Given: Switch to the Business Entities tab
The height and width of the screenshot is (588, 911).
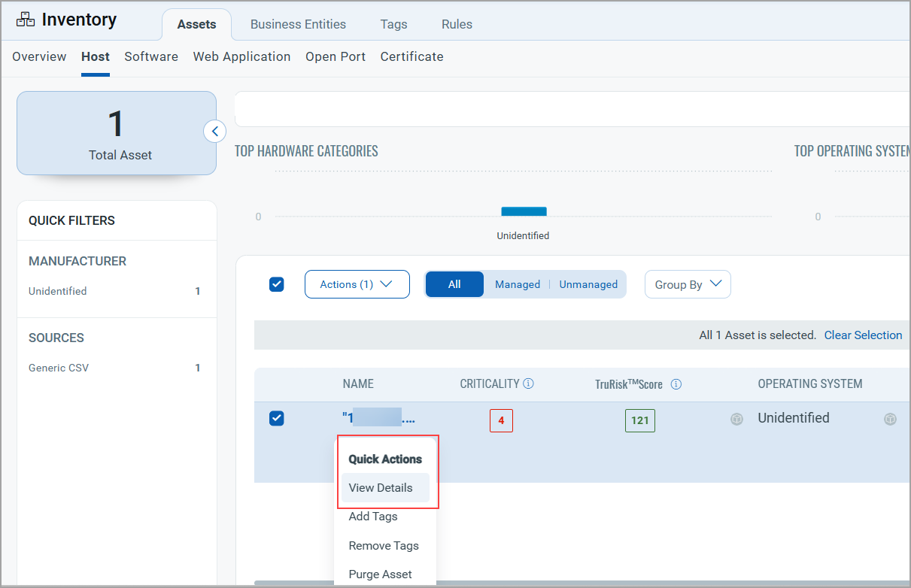Looking at the screenshot, I should pyautogui.click(x=298, y=24).
